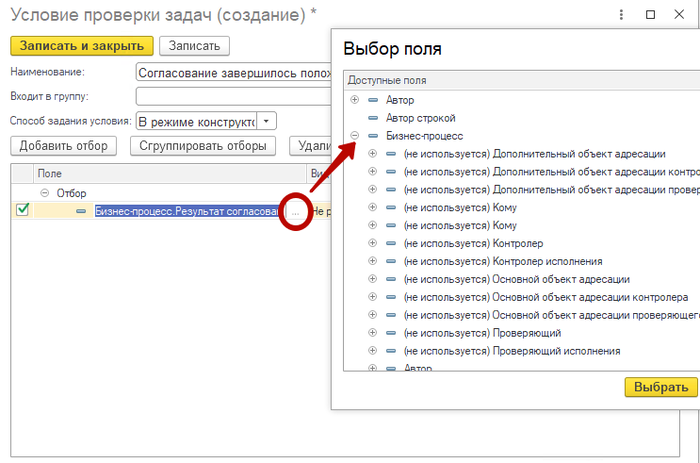Click the Входит в группу input field
Image resolution: width=700 pixels, height=463 pixels.
(233, 96)
